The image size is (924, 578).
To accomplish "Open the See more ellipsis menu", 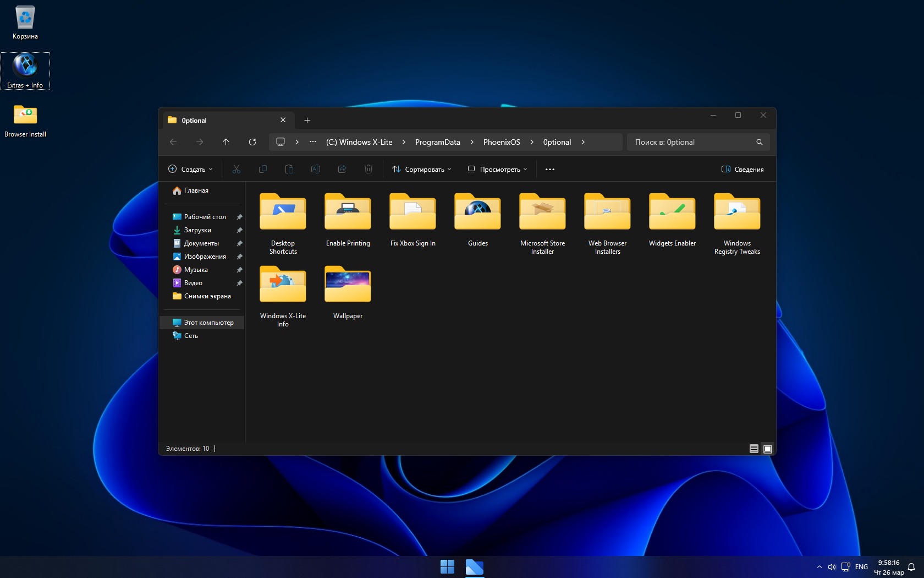I will coord(549,169).
